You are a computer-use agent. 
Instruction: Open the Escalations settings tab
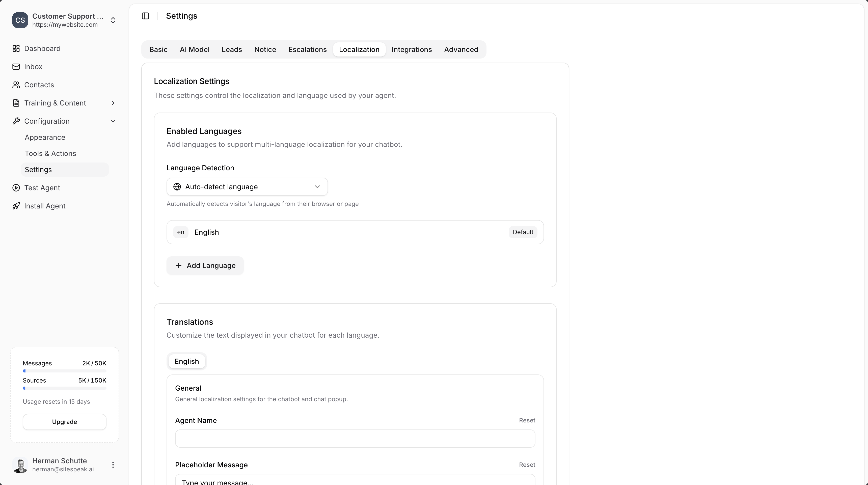[307, 49]
